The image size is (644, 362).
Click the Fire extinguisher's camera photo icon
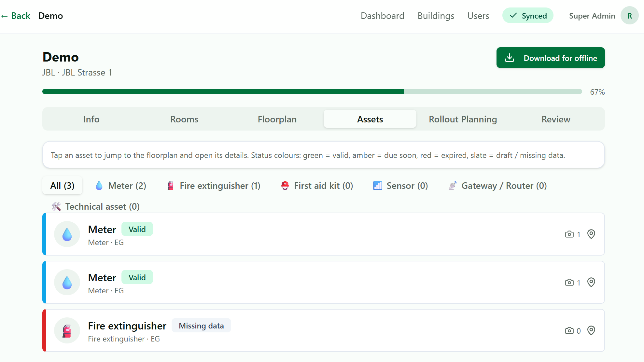(x=569, y=330)
